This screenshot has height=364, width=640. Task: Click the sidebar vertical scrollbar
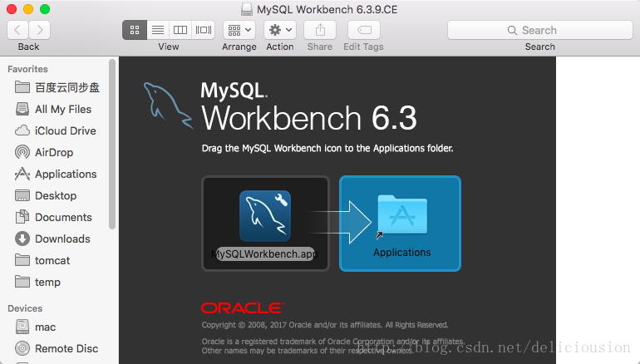112,141
